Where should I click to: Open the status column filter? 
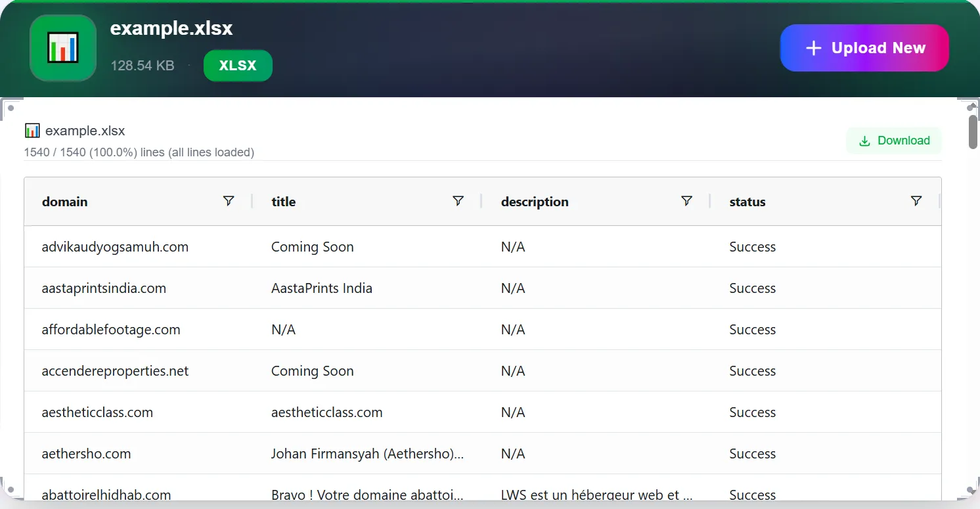(916, 201)
